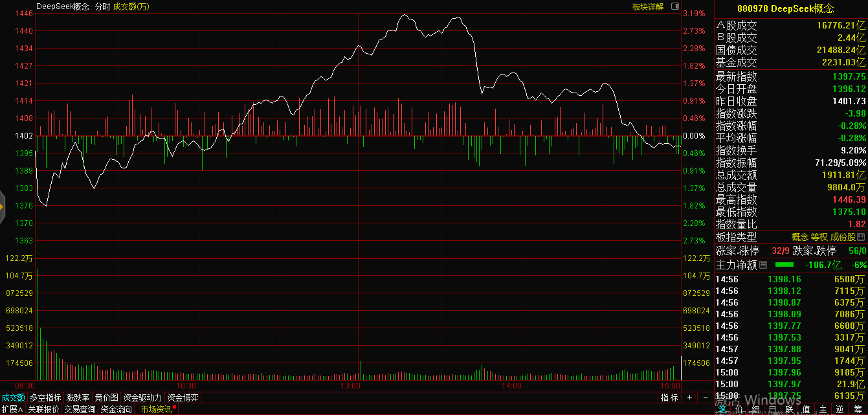This screenshot has height=415, width=868.
Task: Click the 国债成交 value 21488.24亿
Action: 841,50
